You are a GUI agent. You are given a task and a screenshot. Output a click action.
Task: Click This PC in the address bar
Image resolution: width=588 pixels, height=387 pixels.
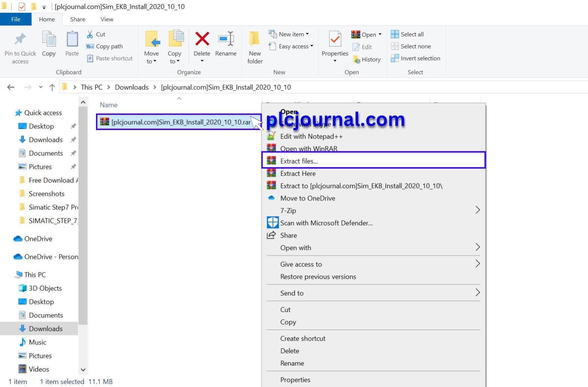click(x=91, y=87)
